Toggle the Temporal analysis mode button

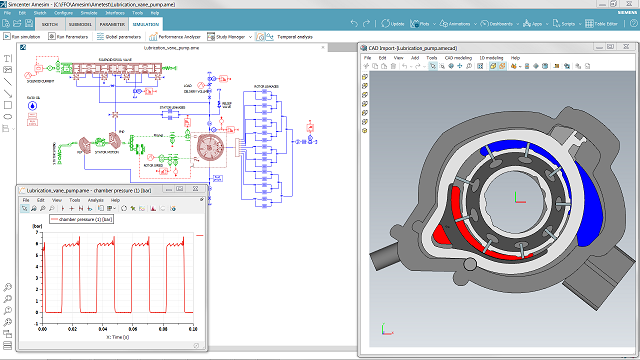(260, 37)
